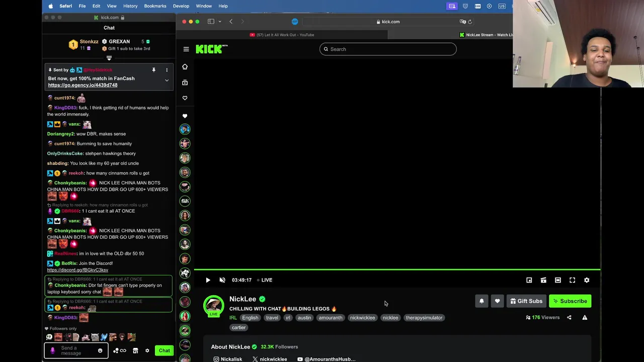Toggle the Safari sidebar button
Viewport: 644px width, 362px height.
tap(211, 22)
